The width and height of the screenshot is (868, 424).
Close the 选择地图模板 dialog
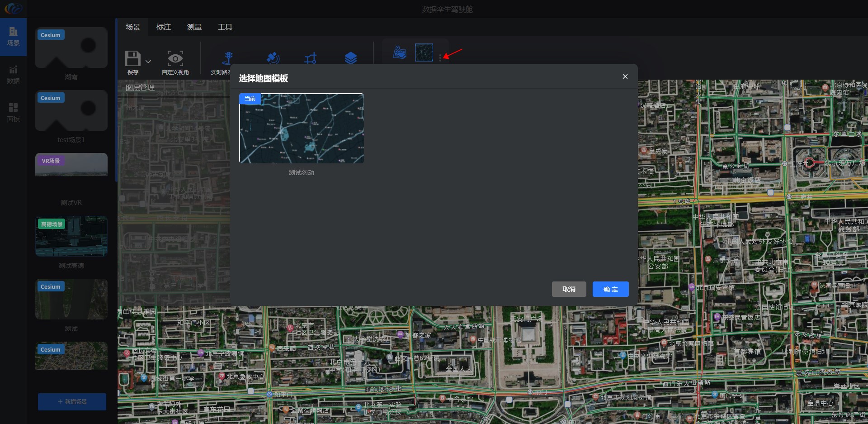(x=625, y=76)
